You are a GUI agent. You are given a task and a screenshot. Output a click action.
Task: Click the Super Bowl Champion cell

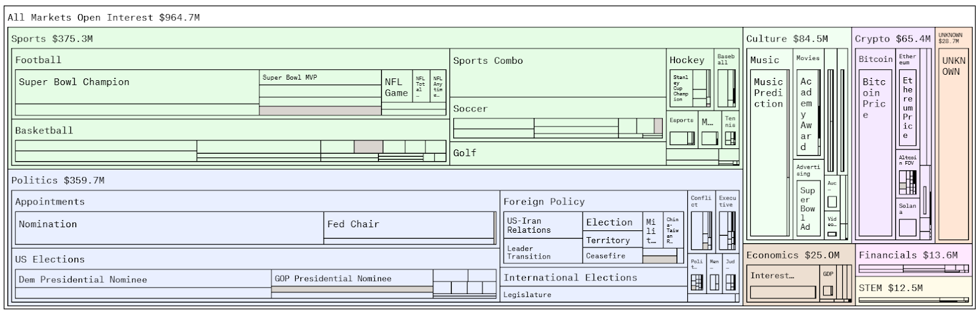[137, 87]
